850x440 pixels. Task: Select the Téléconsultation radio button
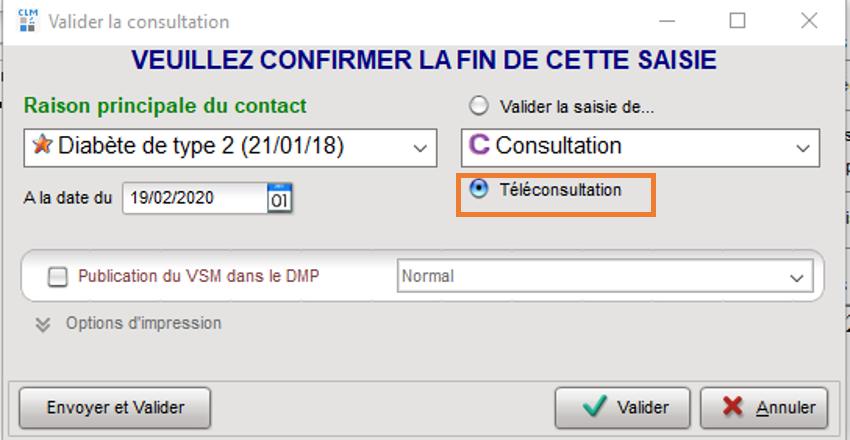[x=480, y=190]
